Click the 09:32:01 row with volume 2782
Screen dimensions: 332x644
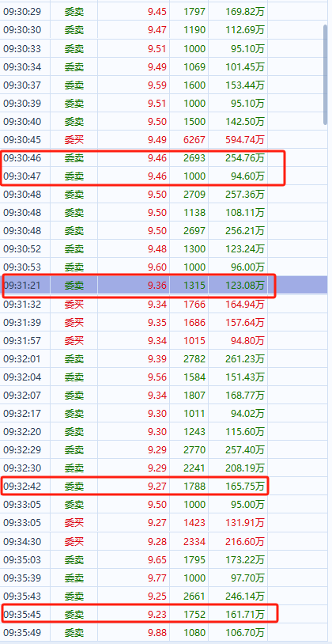(x=164, y=359)
